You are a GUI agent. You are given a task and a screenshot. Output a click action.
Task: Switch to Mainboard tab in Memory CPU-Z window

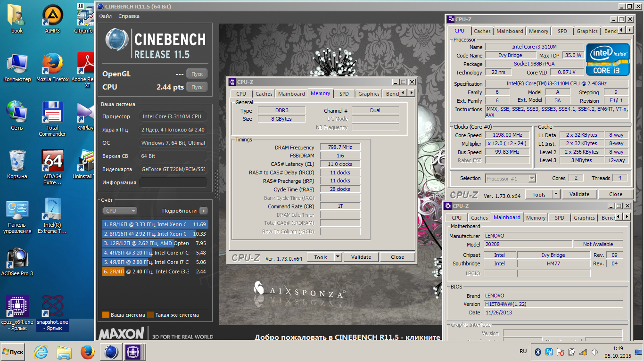pos(291,94)
